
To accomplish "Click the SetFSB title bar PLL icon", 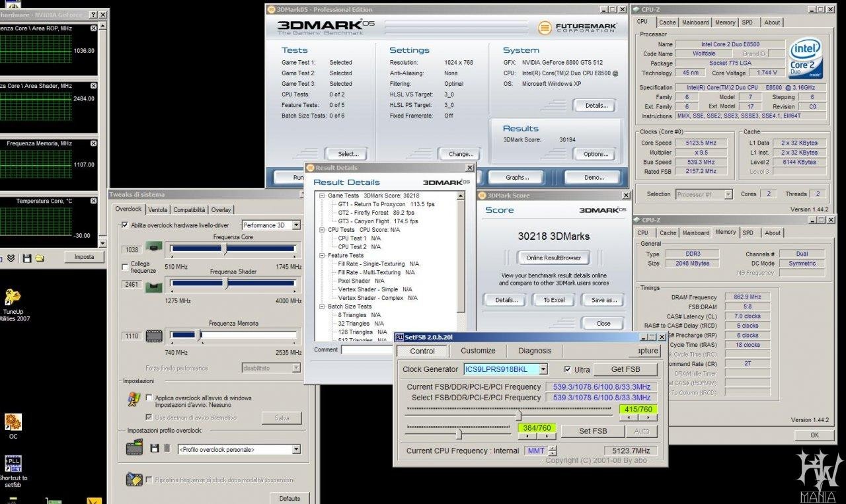I will click(399, 338).
